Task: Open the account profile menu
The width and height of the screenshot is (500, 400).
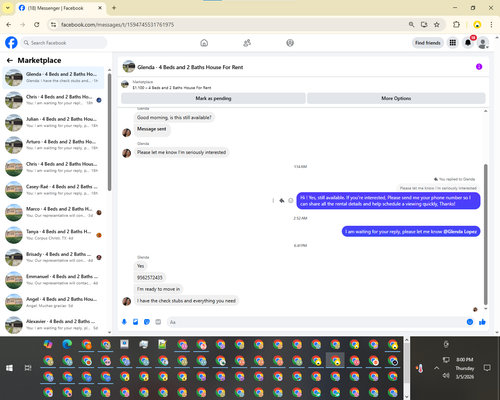Action: click(x=483, y=43)
